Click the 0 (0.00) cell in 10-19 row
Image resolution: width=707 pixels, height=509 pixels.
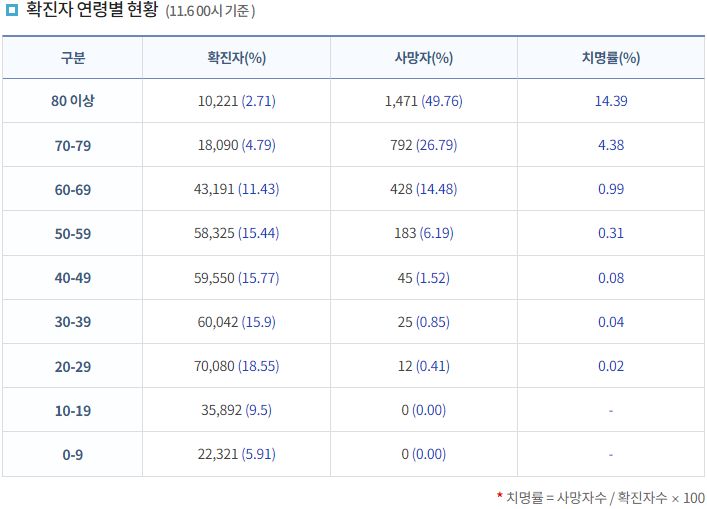coord(423,410)
